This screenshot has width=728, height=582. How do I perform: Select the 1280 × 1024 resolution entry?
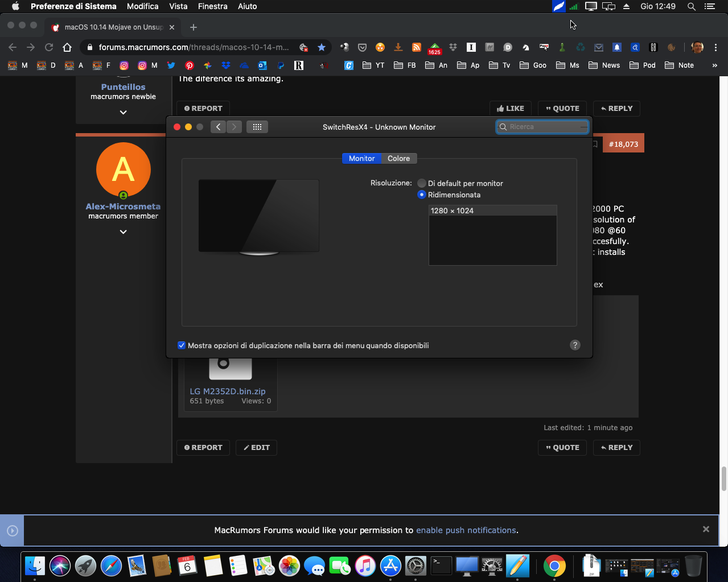492,210
